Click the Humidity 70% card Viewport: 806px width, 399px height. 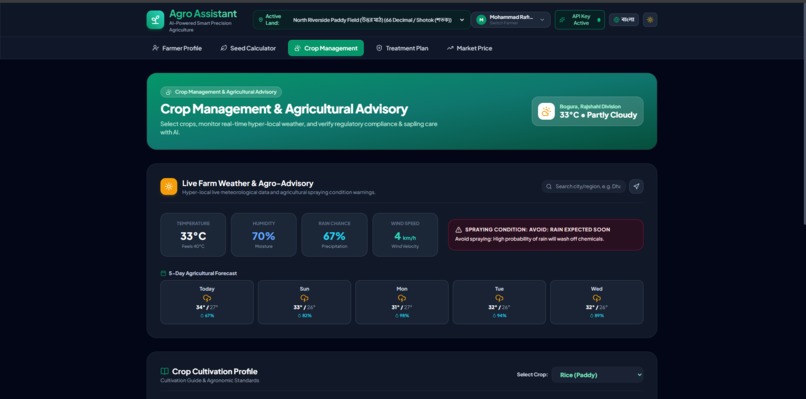(x=264, y=235)
